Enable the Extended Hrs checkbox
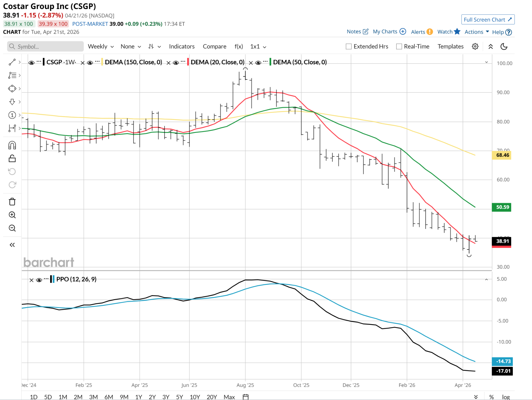 pos(349,46)
